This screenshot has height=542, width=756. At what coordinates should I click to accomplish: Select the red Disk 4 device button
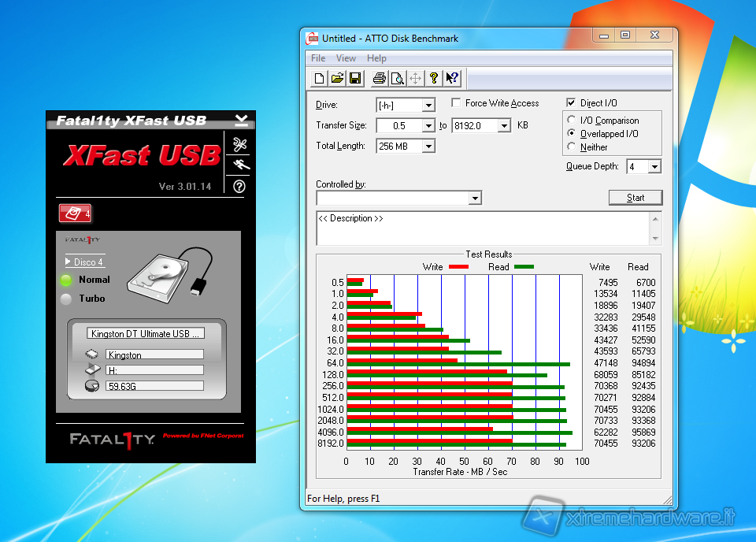(75, 213)
